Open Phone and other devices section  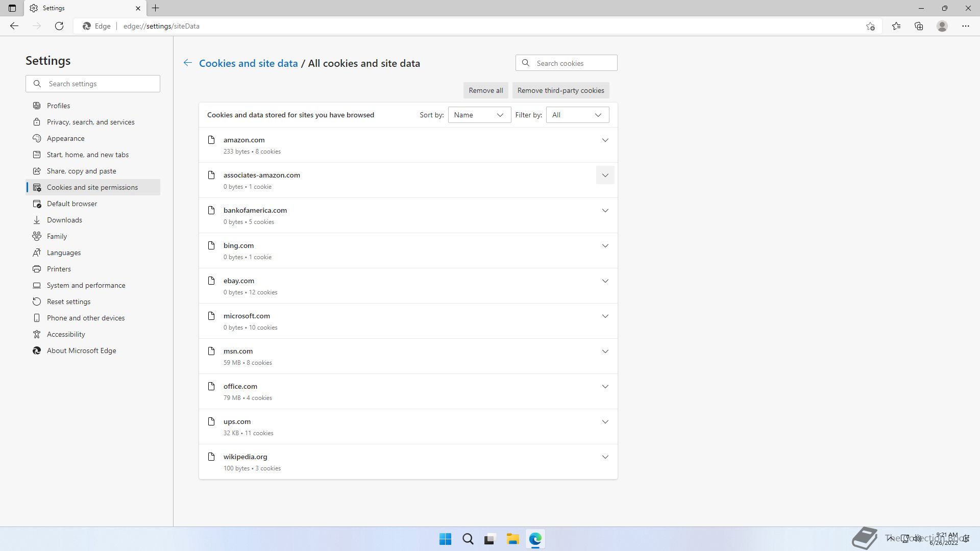[93, 318]
